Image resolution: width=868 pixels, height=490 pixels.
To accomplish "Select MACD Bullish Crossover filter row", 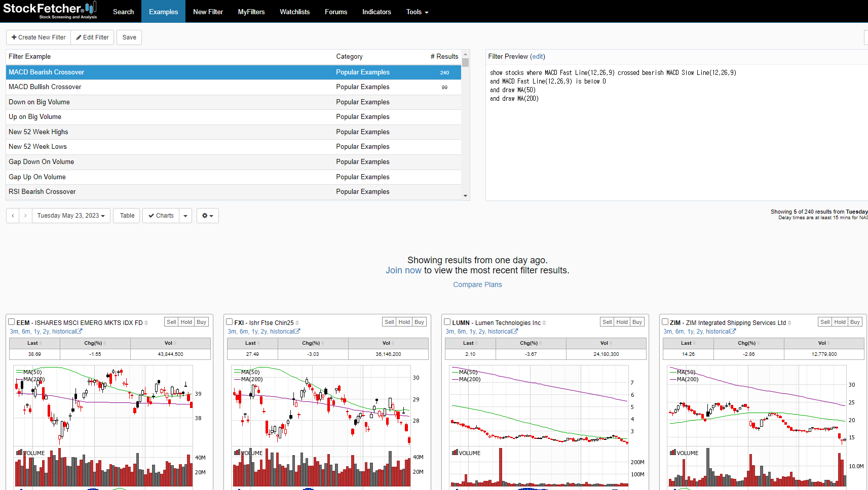I will pos(234,87).
